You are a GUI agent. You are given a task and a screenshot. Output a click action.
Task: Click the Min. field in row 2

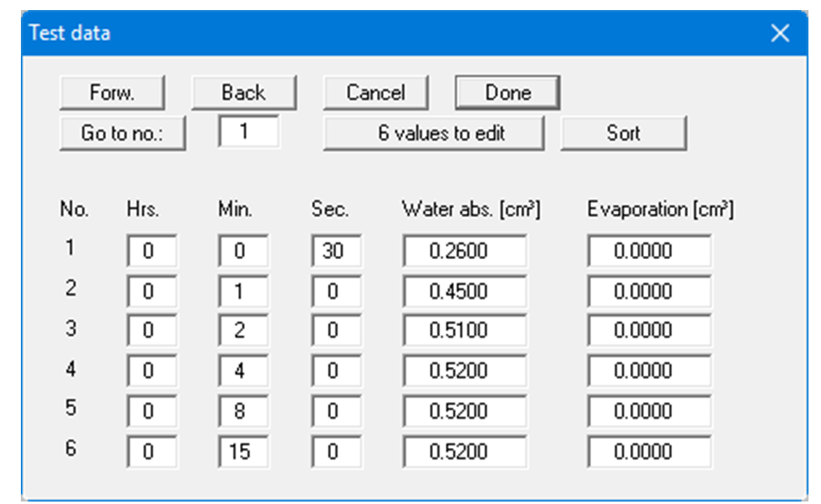[x=242, y=291]
